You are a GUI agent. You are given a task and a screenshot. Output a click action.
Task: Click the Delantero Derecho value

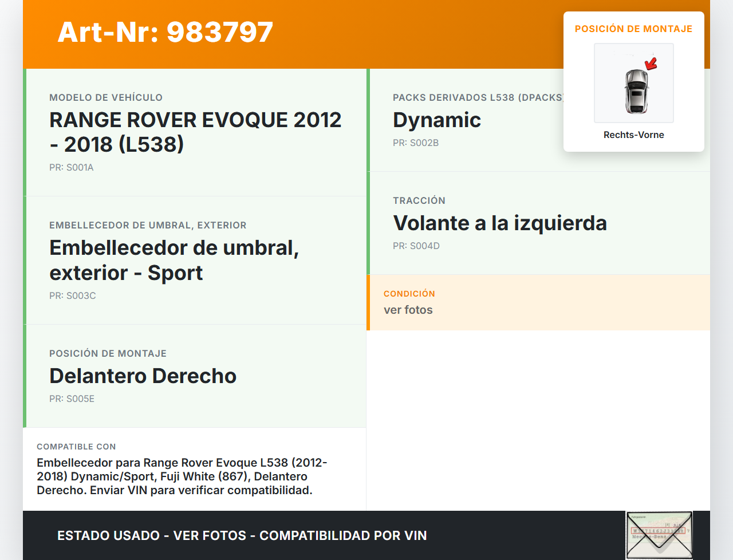143,376
